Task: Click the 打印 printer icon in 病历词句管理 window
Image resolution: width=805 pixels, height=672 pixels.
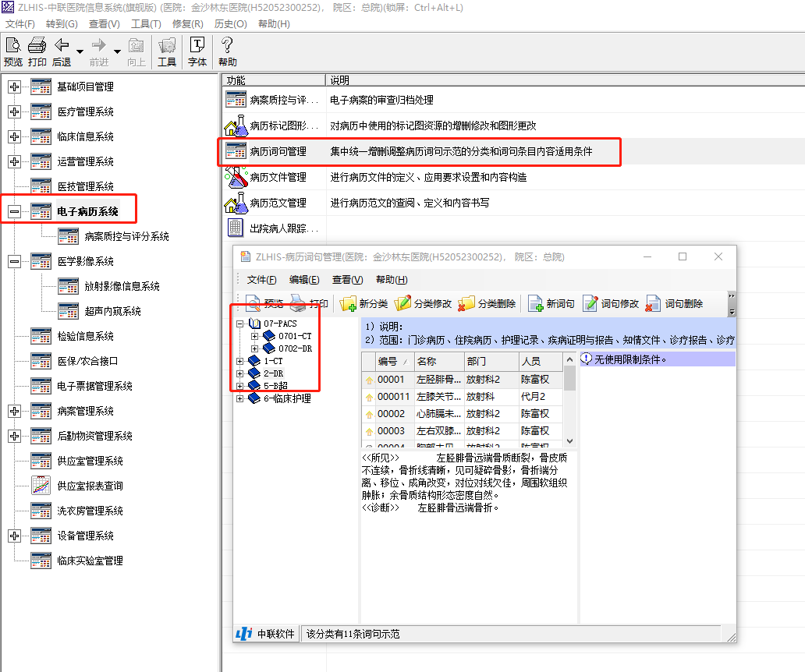Action: [298, 304]
